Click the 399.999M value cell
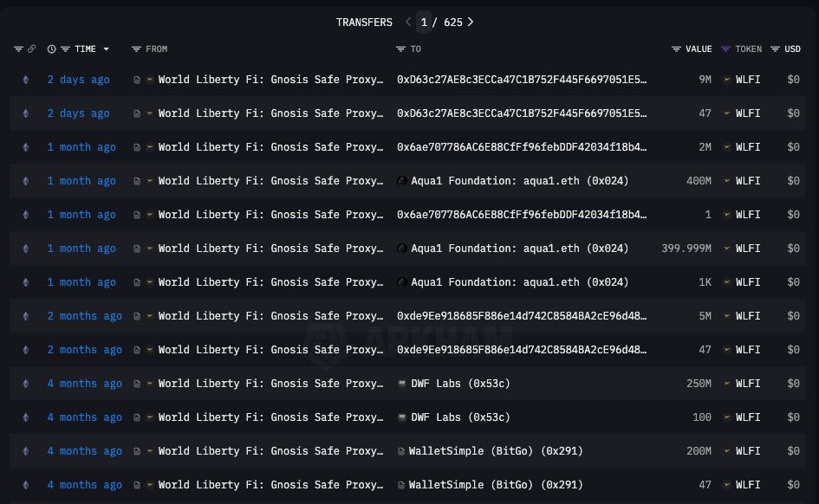This screenshot has height=504, width=819. 686,249
